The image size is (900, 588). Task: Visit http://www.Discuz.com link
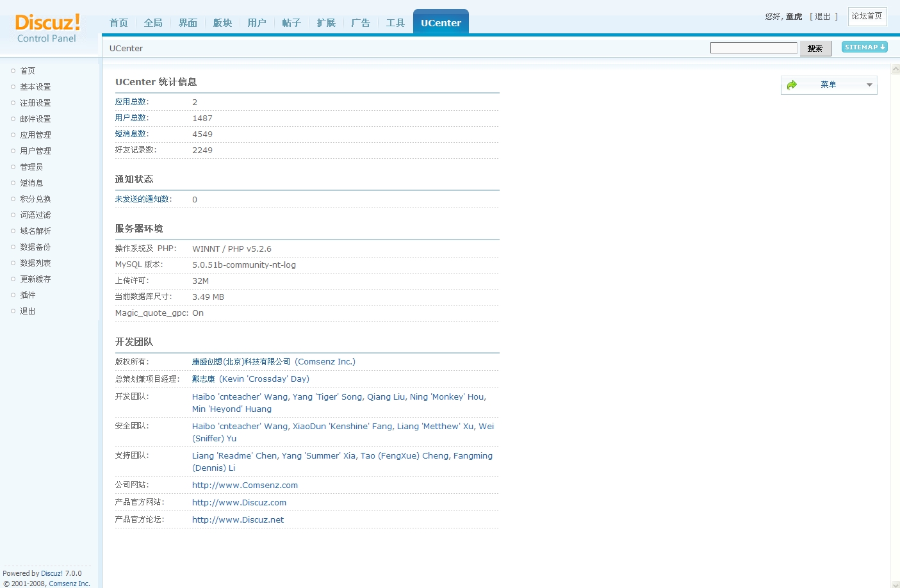click(x=239, y=503)
